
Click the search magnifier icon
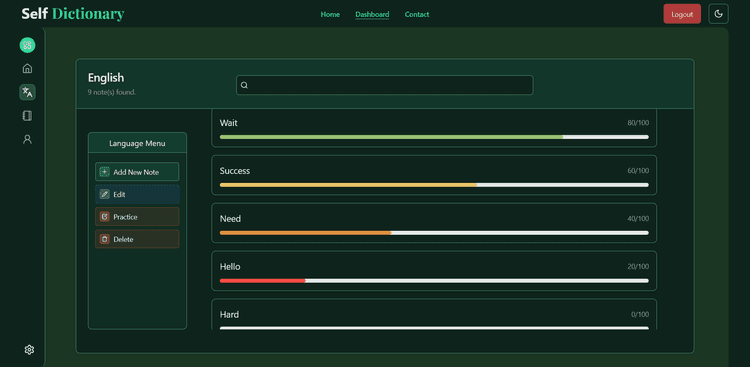click(244, 85)
